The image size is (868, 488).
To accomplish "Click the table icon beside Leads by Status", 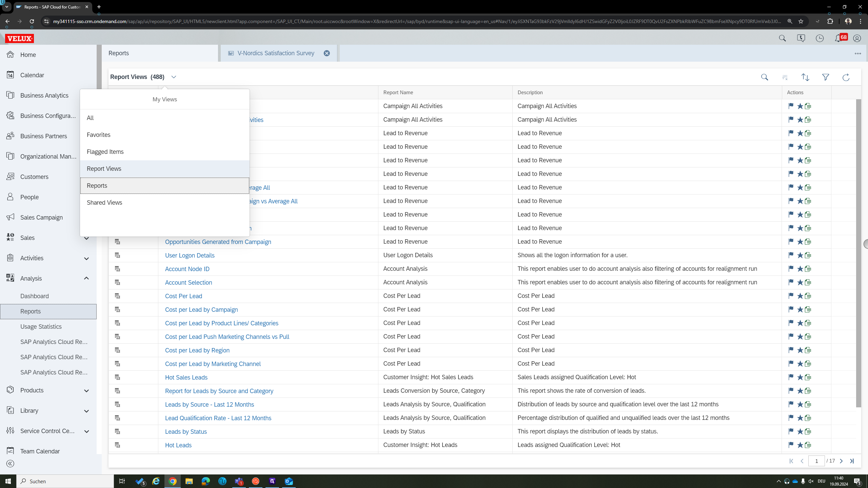I will tap(117, 431).
